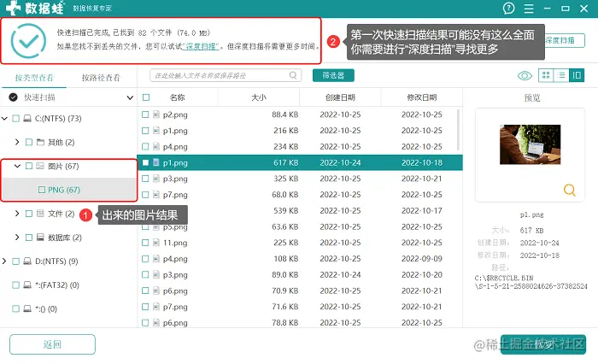Click the 图片 picture category icon
Viewport: 598px width, 364px height.
(x=40, y=166)
